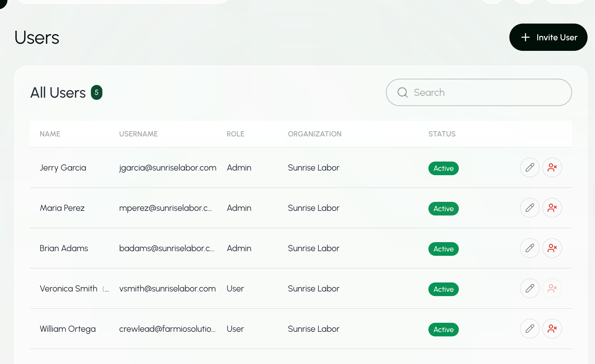The image size is (595, 364).
Task: Click the Invite User button
Action: (x=548, y=37)
